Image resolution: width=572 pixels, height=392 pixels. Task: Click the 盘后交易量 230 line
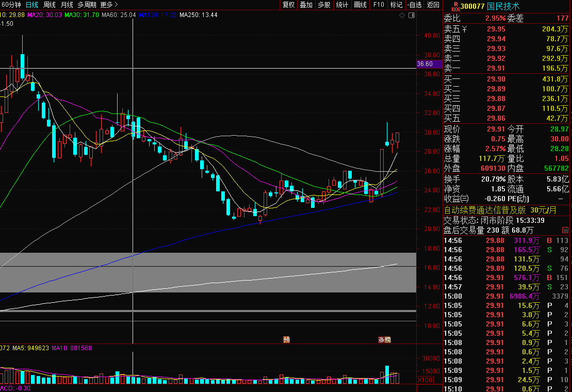(x=488, y=230)
